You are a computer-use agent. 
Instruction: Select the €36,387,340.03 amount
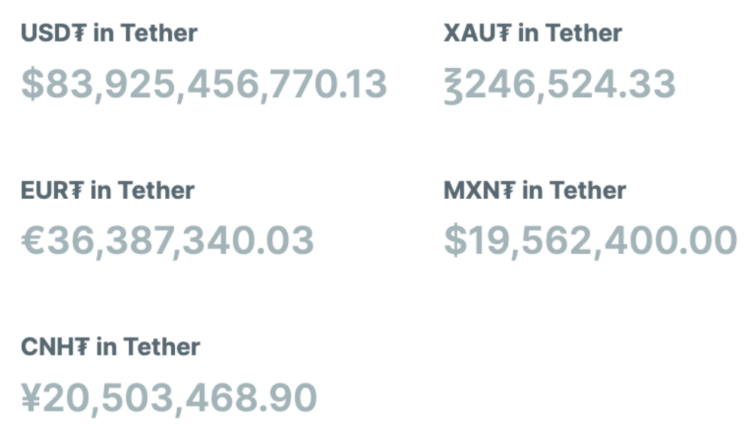pyautogui.click(x=168, y=241)
